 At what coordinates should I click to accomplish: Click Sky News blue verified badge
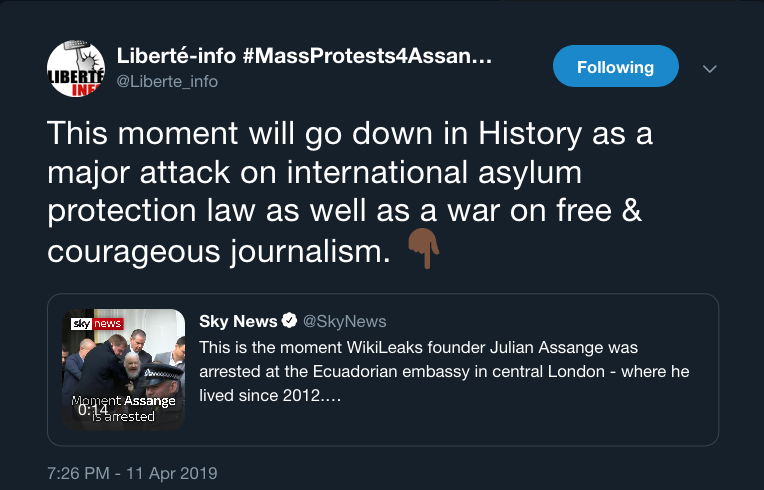pos(289,321)
